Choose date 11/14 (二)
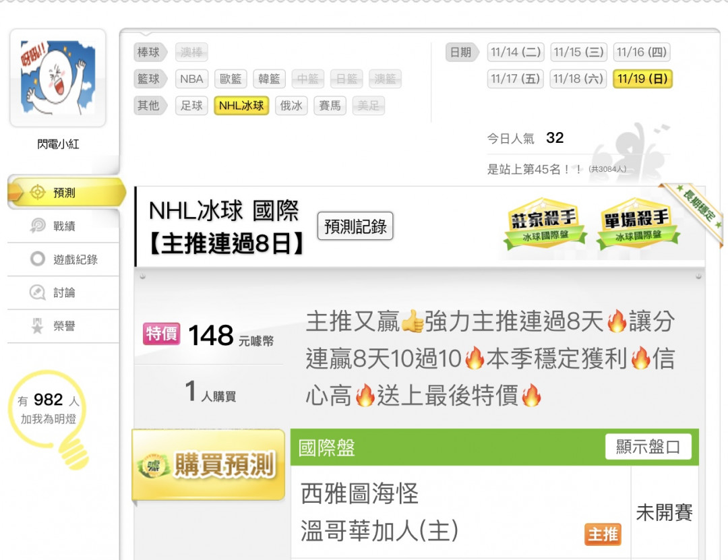Screen dimensions: 728x560 pos(516,52)
